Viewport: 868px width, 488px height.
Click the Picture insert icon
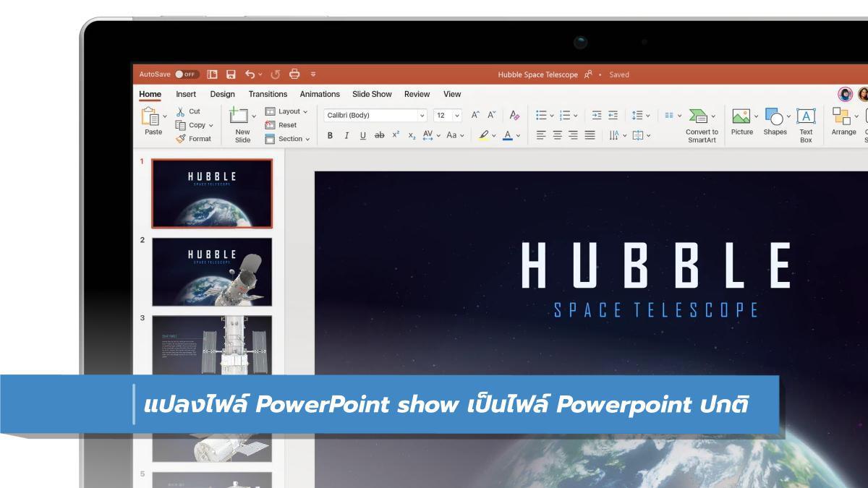pos(741,121)
